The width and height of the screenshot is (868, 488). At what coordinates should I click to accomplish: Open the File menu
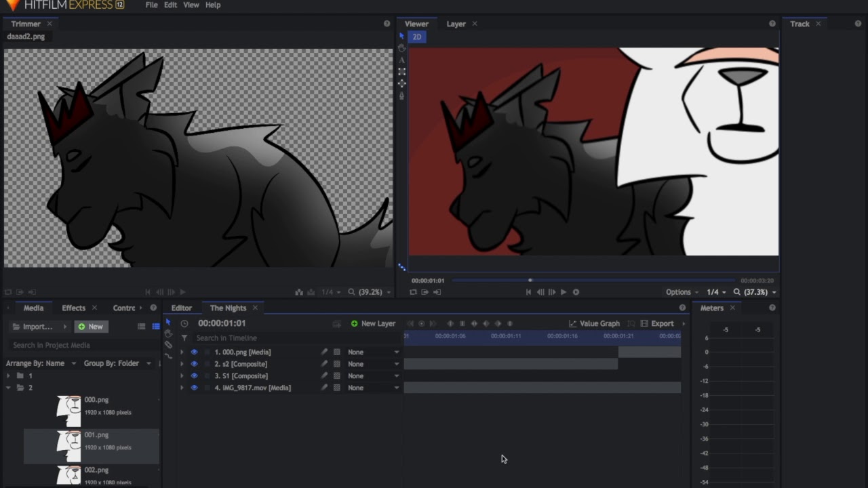151,5
